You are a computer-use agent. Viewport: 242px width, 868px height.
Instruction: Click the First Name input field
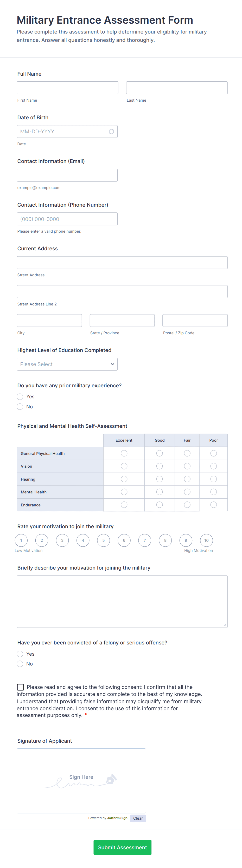point(67,88)
